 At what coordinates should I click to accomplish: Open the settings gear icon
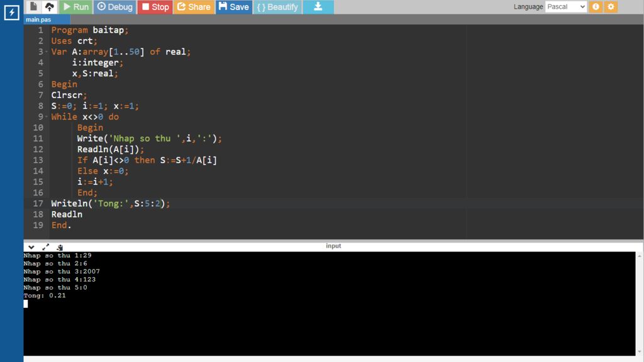point(611,6)
